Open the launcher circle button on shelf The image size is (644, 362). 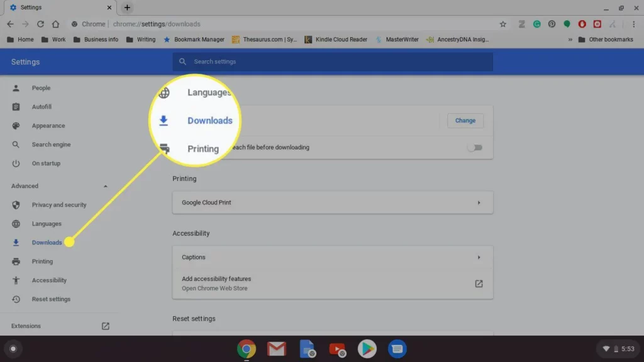[x=13, y=349]
